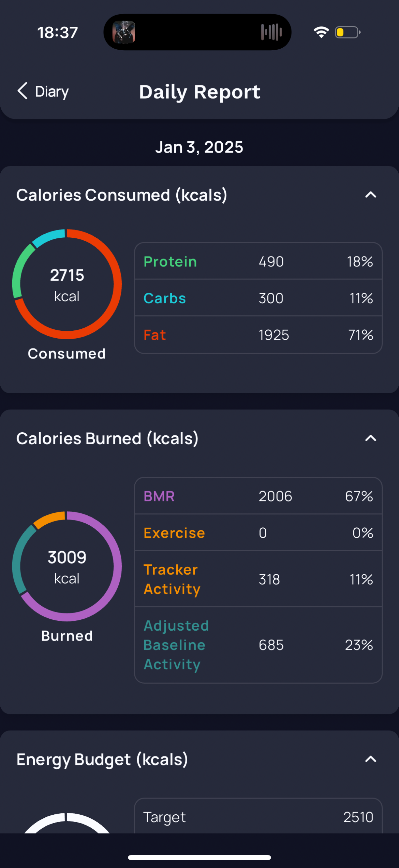Tap the Exercise calories row
399x868 pixels.
(x=258, y=533)
